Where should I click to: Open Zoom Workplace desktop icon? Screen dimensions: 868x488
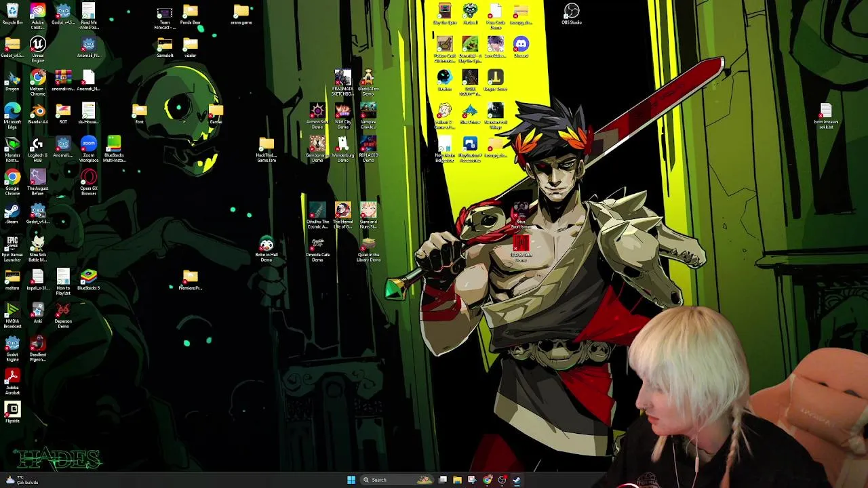tap(89, 149)
